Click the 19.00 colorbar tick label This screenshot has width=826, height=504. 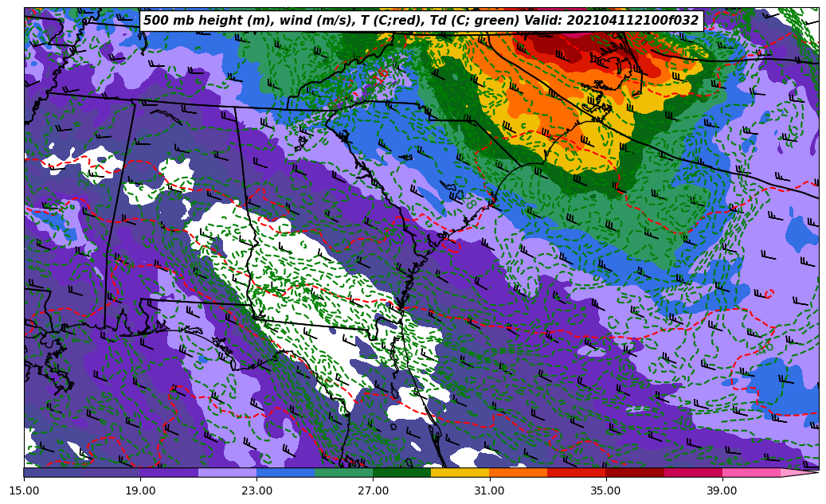(x=140, y=490)
